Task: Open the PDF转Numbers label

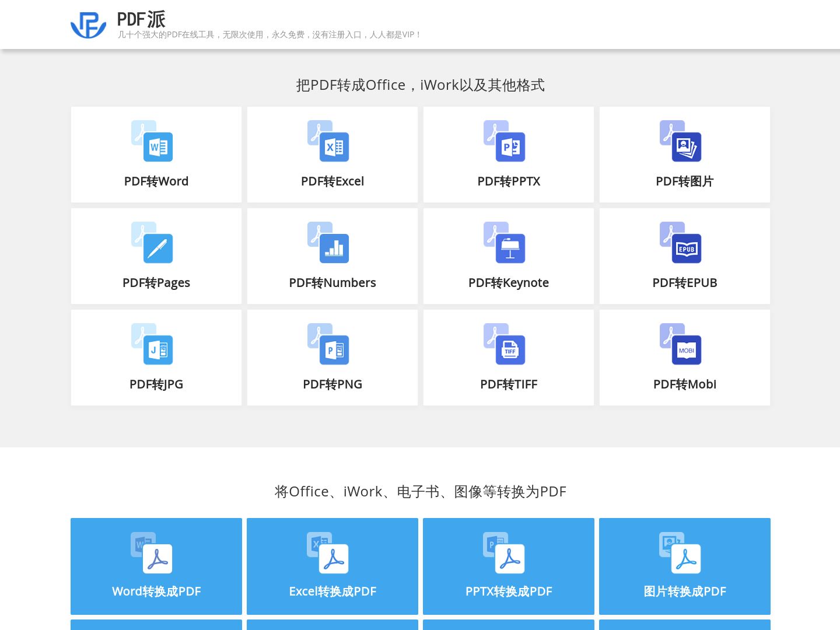Action: point(332,283)
